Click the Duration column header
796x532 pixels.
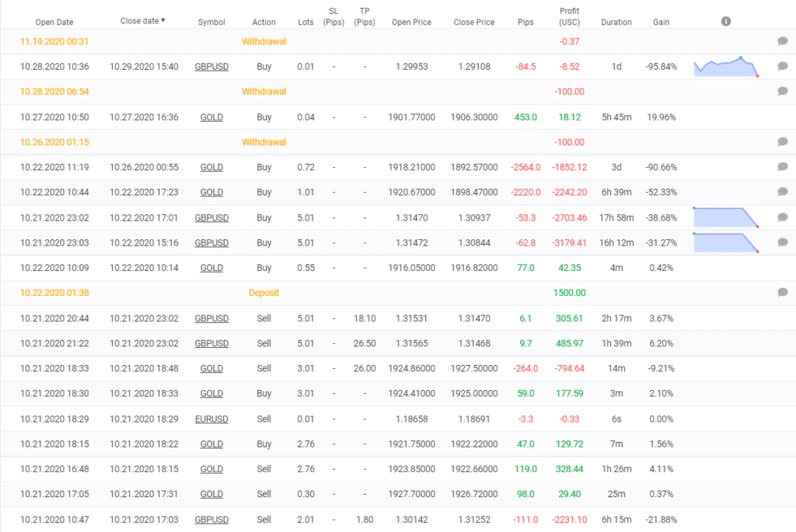(x=616, y=22)
